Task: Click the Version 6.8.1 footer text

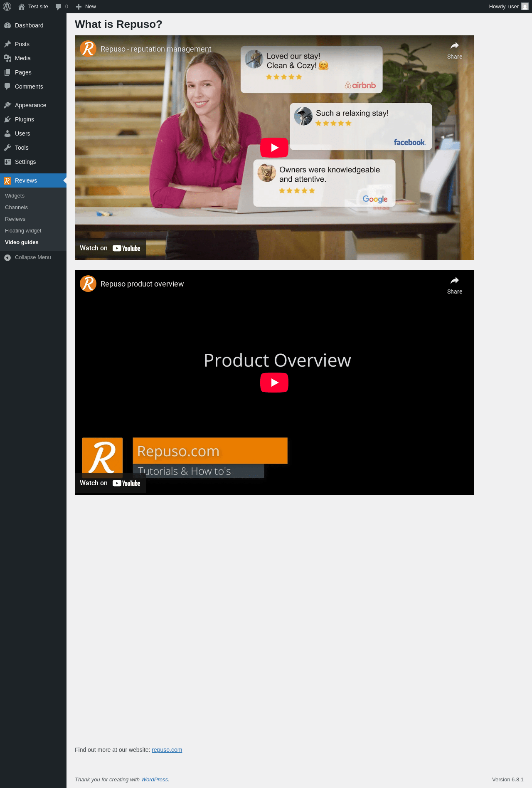Action: [x=507, y=780]
